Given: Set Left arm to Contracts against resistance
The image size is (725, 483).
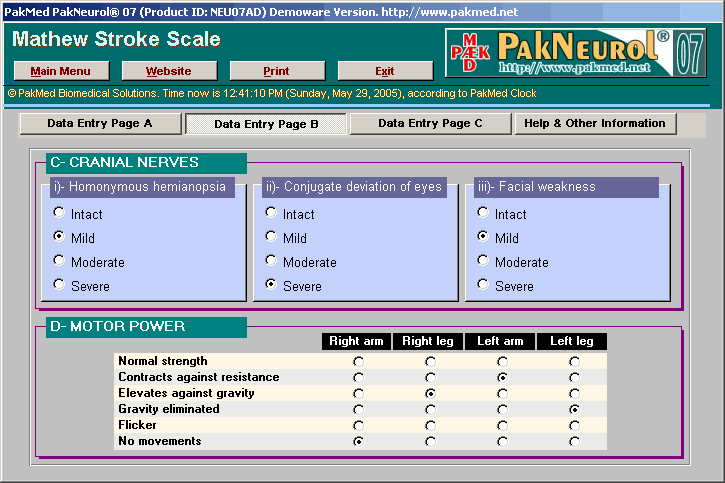Looking at the screenshot, I should [503, 378].
